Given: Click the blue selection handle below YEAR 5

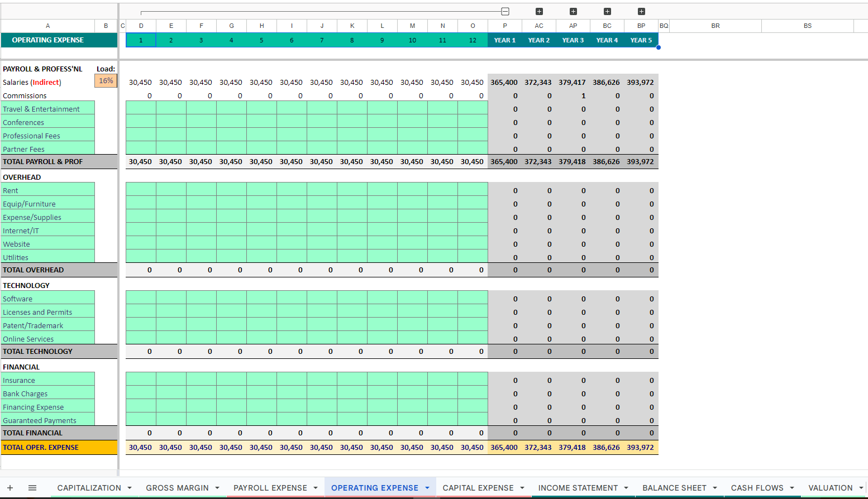Looking at the screenshot, I should [x=659, y=47].
